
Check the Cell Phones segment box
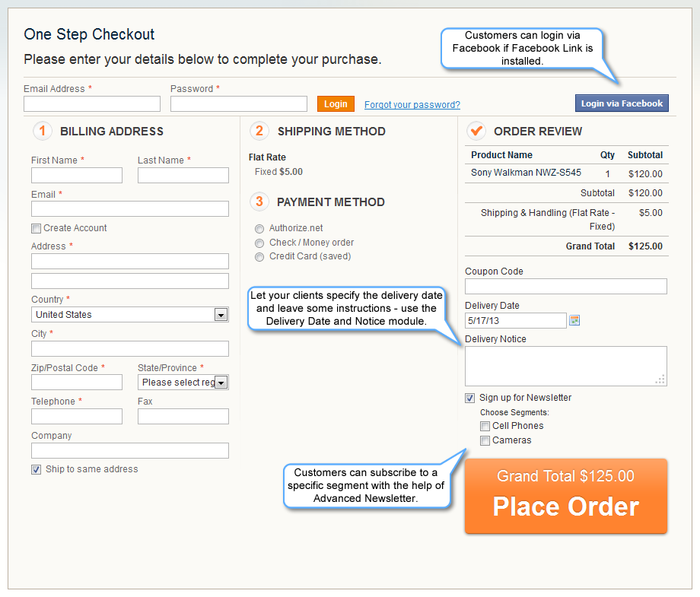coord(485,426)
